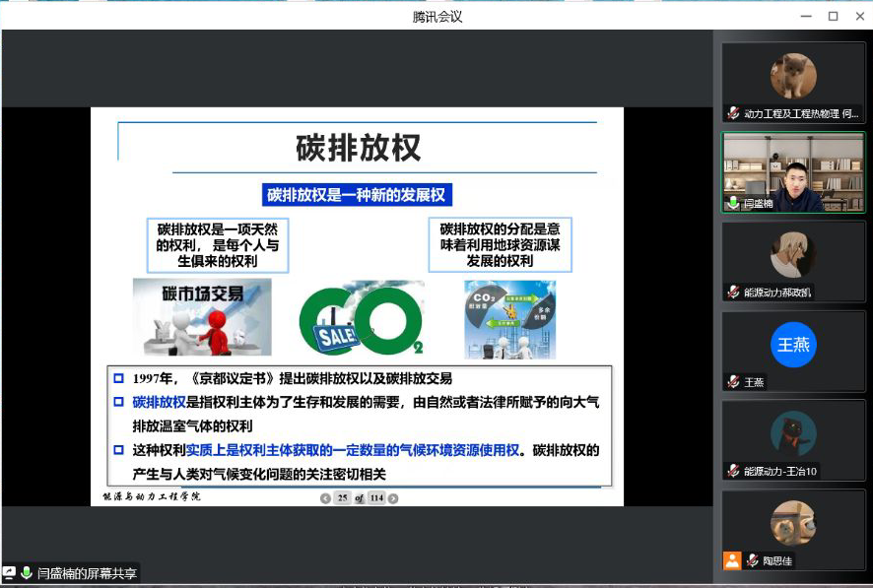Click the next slide arrow in pager
The width and height of the screenshot is (873, 588).
coord(393,498)
